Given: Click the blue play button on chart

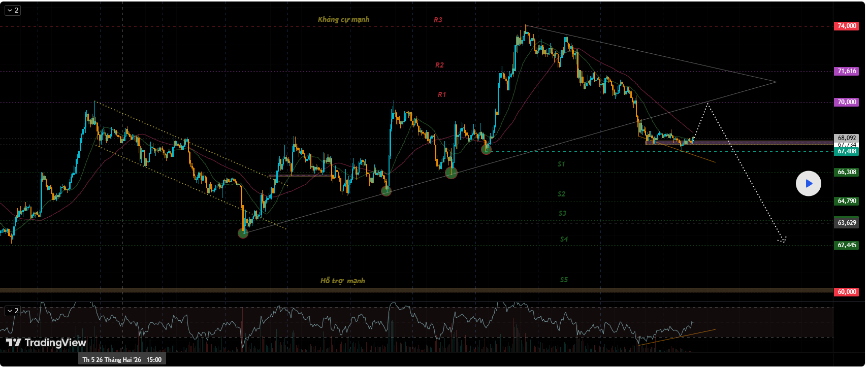Looking at the screenshot, I should 808,184.
